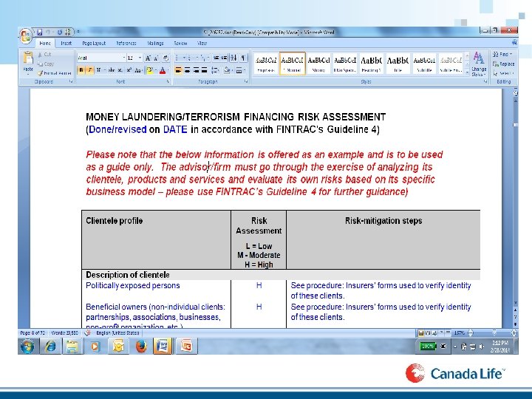Open the font size dropdown
This screenshot has height=399, width=532.
tap(140, 58)
